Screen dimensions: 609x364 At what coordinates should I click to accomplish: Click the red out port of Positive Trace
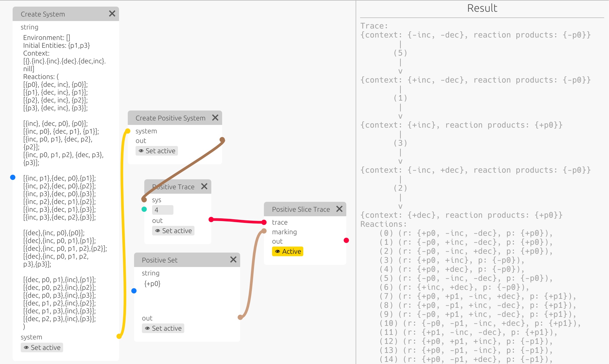tap(211, 220)
